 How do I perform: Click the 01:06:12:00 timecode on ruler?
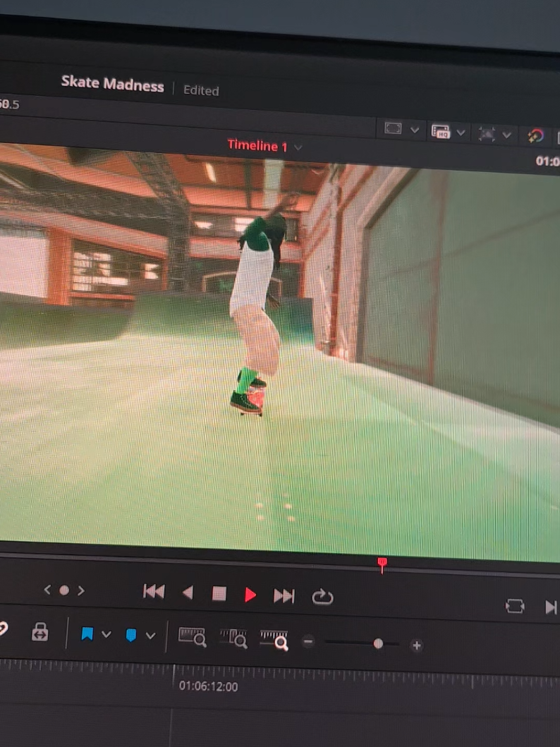(208, 686)
